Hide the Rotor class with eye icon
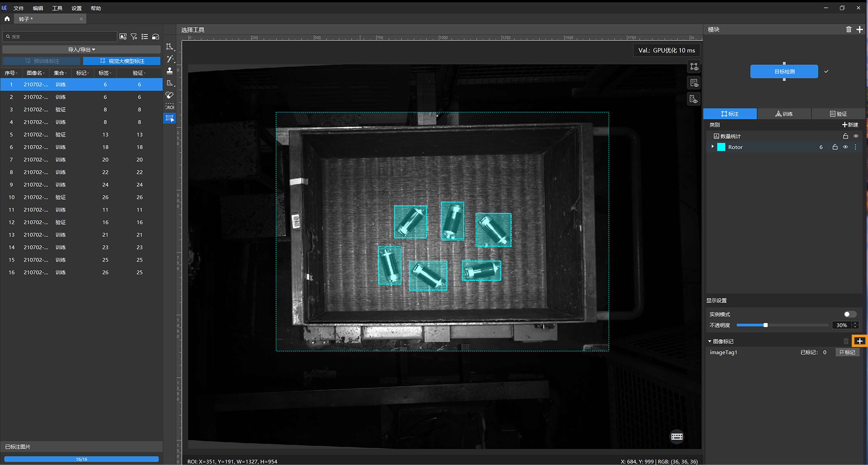The image size is (868, 465). tap(845, 147)
